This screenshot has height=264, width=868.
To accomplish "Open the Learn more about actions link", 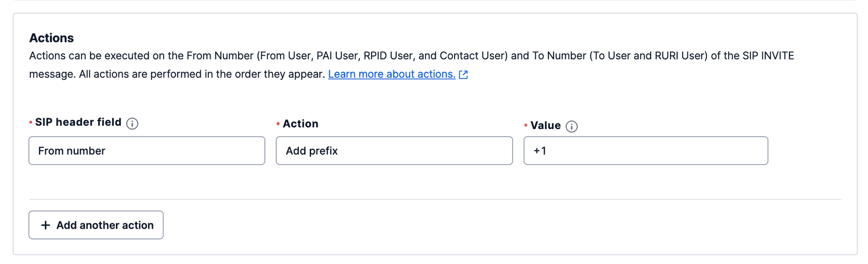I will [392, 74].
